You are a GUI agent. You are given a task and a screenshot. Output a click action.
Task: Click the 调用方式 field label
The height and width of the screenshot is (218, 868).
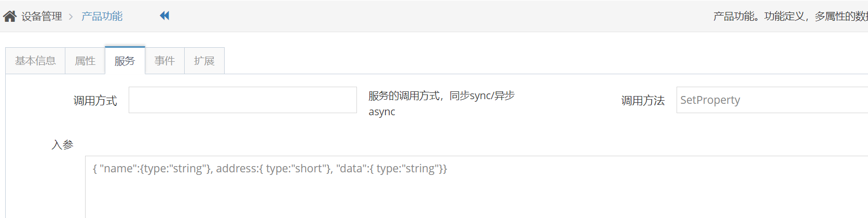[x=95, y=101]
